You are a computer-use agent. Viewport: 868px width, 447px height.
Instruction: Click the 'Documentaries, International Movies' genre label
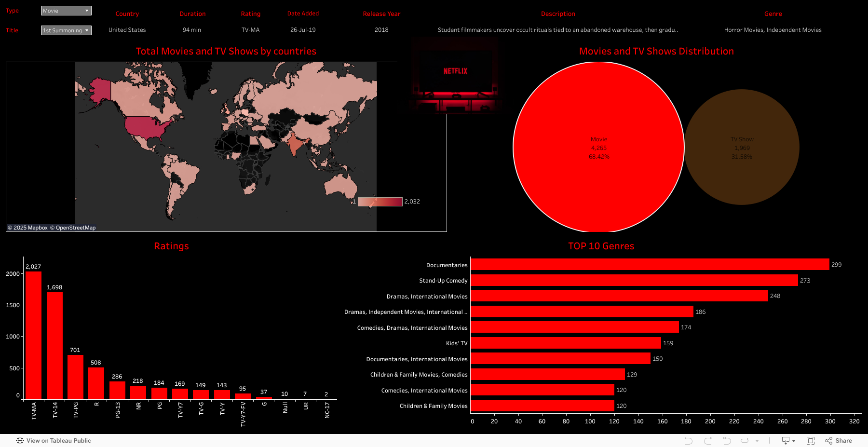417,359
